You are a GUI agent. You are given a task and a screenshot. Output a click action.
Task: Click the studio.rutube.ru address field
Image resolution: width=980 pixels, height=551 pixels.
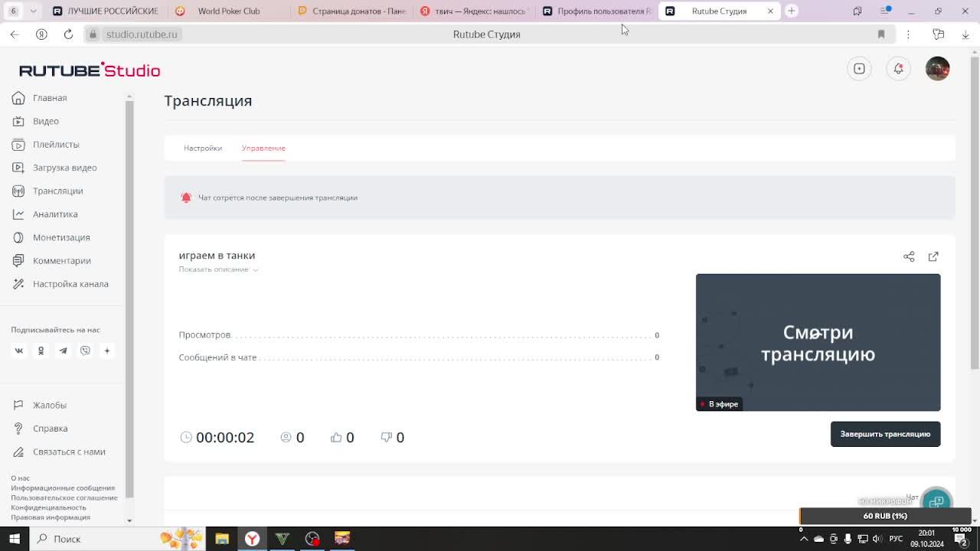point(142,34)
